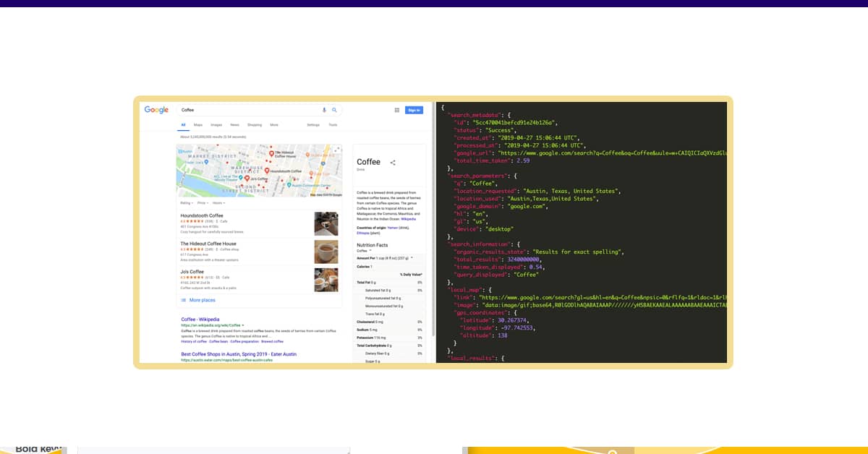Open the Settings menu
Image resolution: width=868 pixels, height=454 pixels.
tap(313, 125)
